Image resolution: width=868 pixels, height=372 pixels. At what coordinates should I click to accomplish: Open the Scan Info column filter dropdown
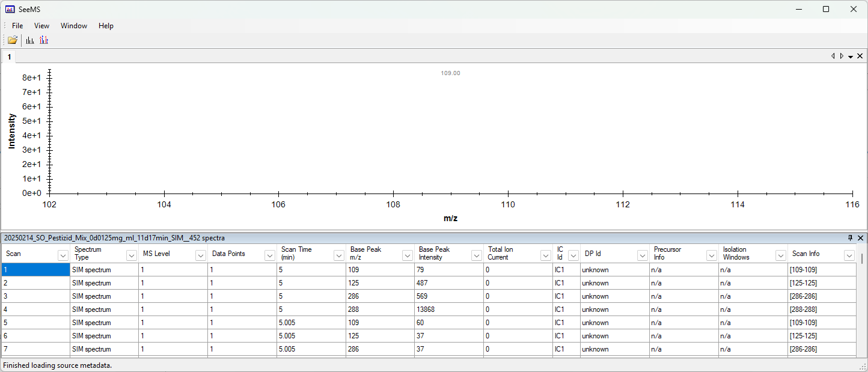849,255
